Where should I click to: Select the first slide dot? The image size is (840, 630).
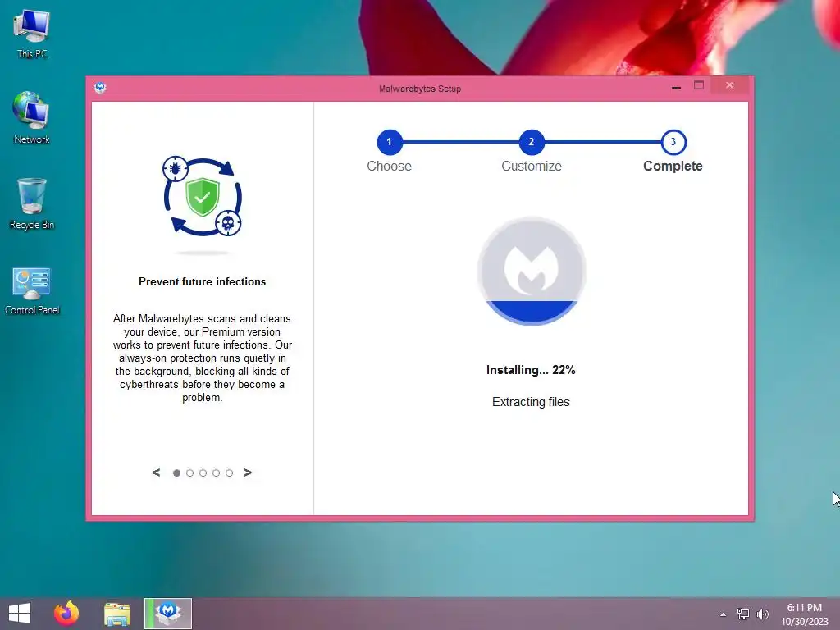pyautogui.click(x=176, y=473)
